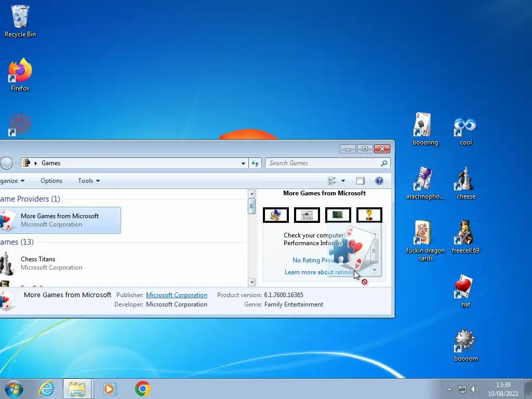Click Games in the address breadcrumb
Viewport: 532px width, 399px height.
click(x=51, y=163)
